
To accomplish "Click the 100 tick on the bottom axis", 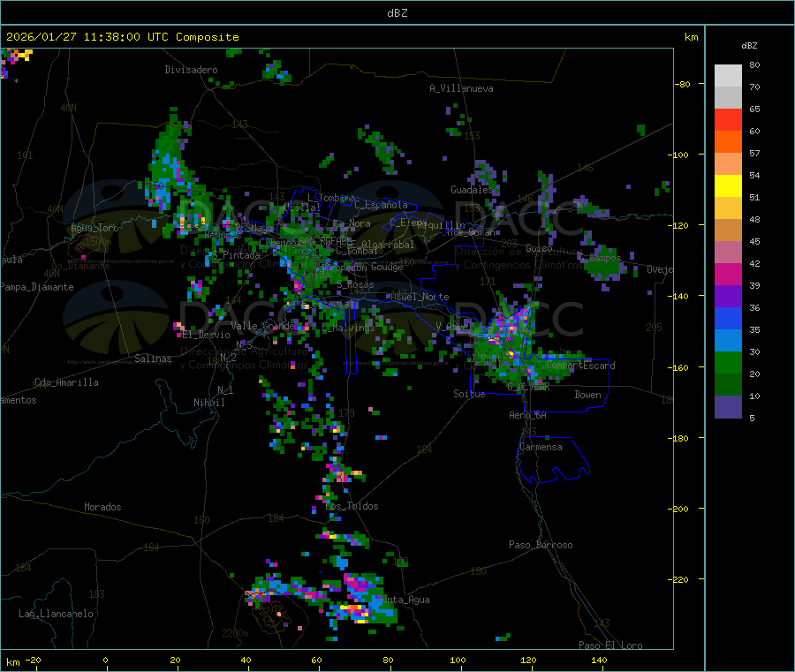I will (x=458, y=660).
